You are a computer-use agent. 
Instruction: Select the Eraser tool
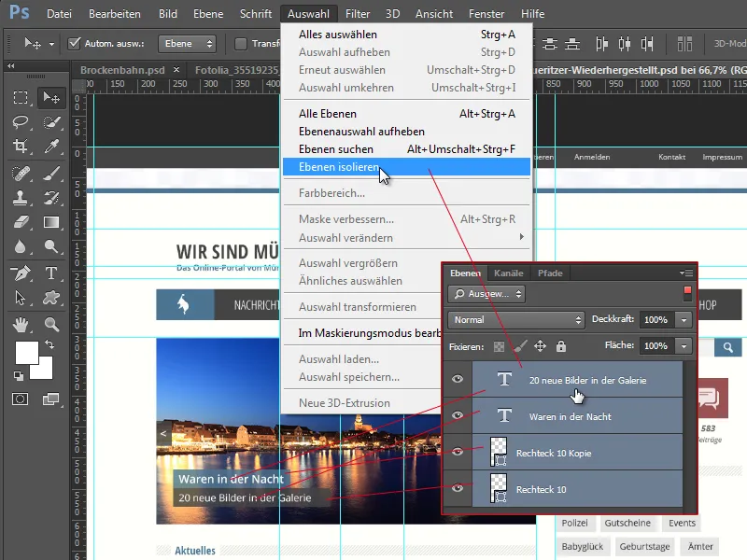[x=20, y=222]
